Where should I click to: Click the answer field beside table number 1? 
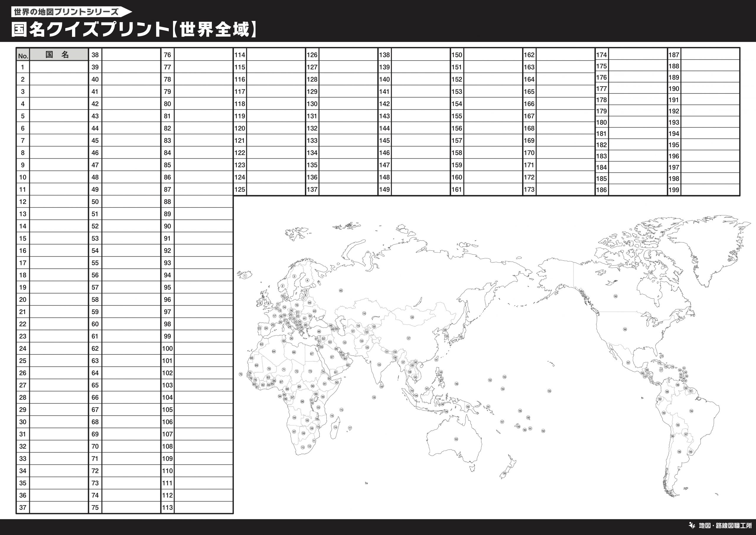click(x=59, y=67)
